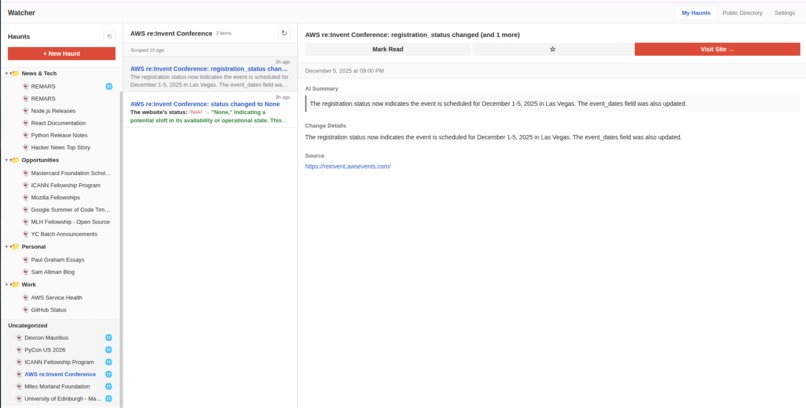Collapse the Opportunities folder arrow
The image size is (806, 408).
tap(7, 160)
